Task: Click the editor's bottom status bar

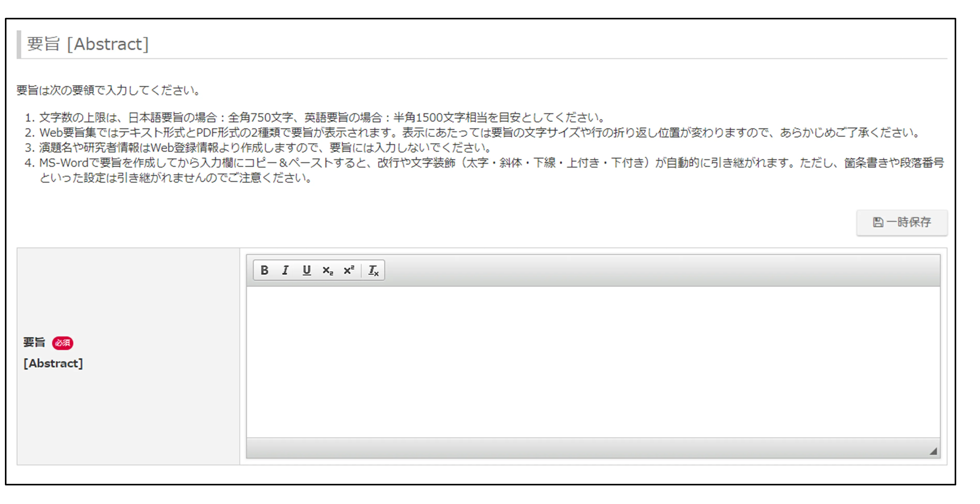Action: [571, 448]
